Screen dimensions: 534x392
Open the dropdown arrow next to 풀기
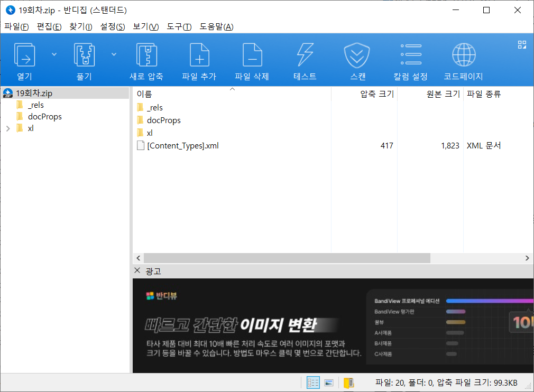tap(114, 54)
